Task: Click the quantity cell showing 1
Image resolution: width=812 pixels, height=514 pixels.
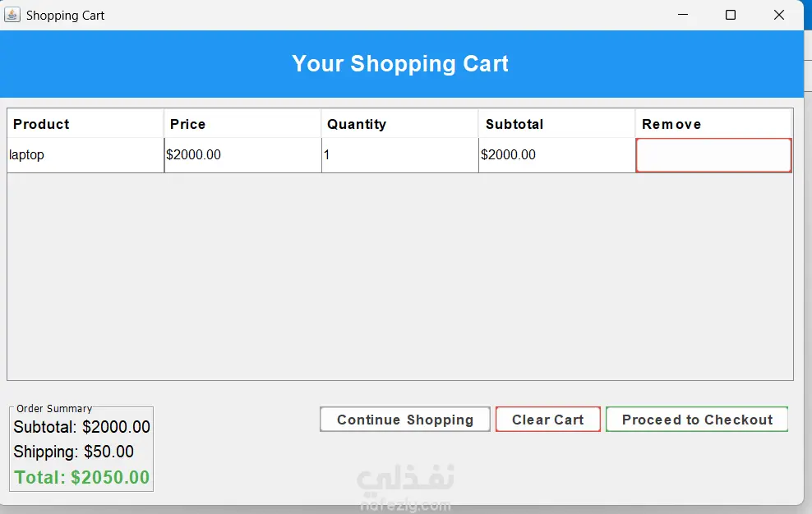Action: point(399,154)
